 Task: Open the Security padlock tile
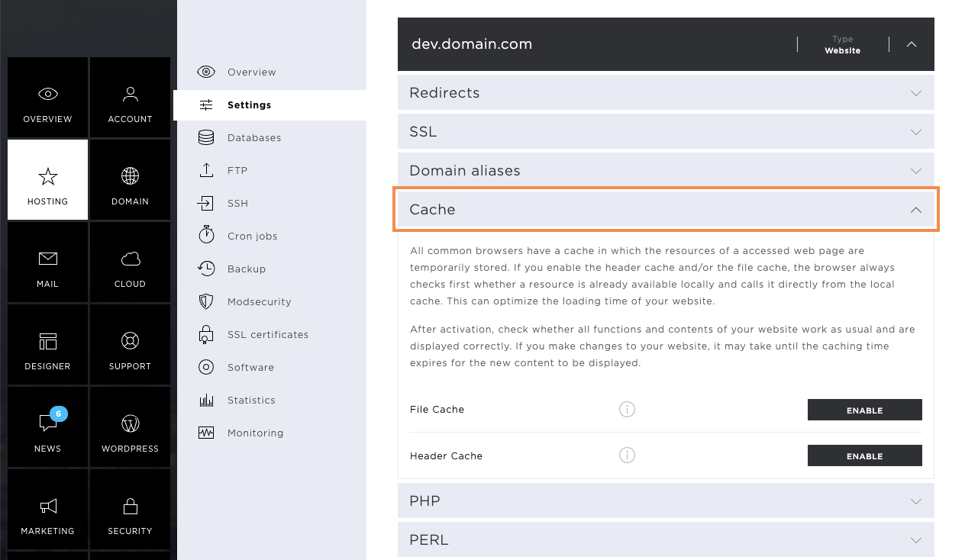130,510
